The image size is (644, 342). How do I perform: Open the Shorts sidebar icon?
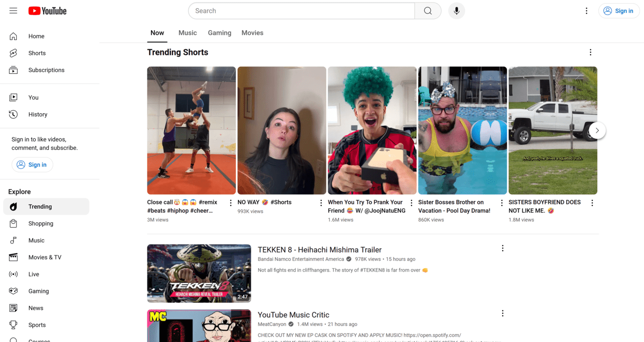(14, 53)
